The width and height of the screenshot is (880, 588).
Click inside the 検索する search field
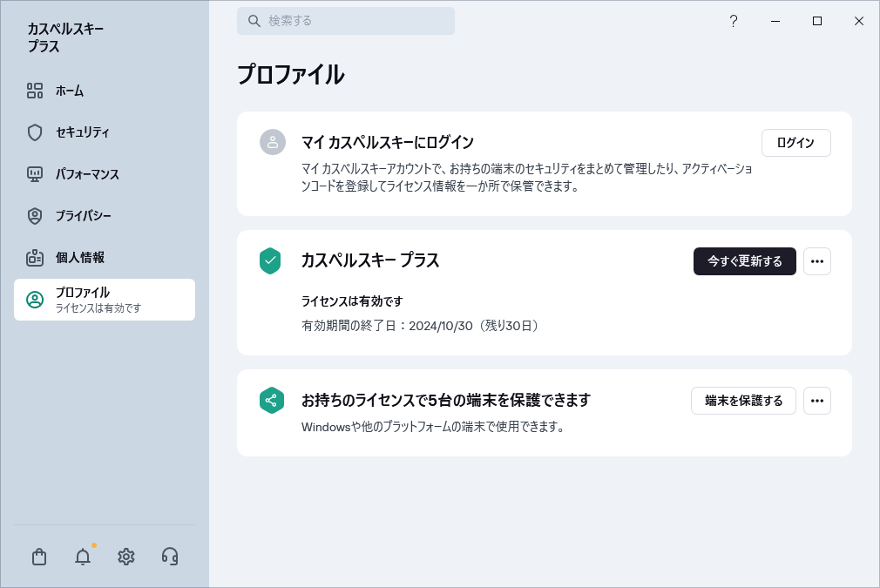point(346,20)
